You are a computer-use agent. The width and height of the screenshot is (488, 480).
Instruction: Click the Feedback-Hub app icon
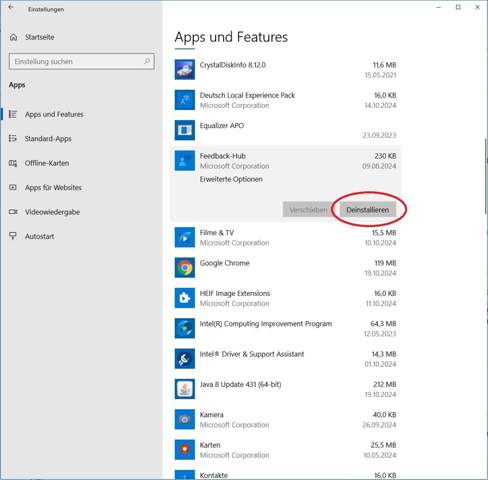click(x=185, y=161)
